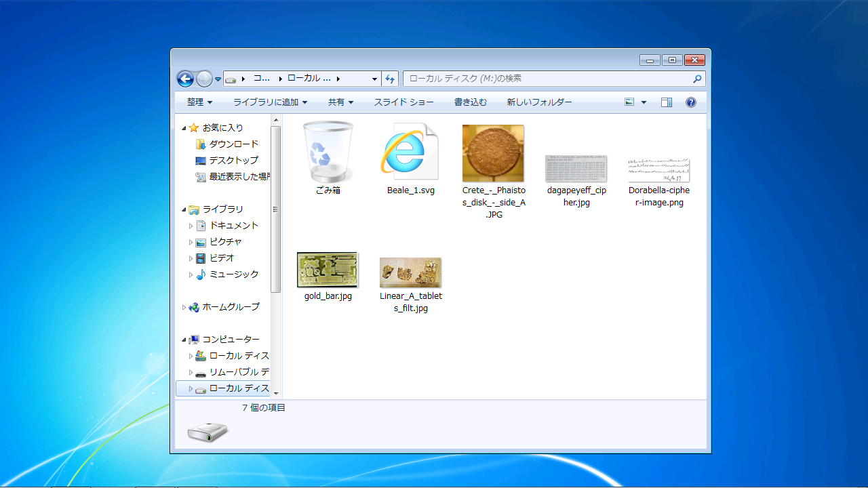The width and height of the screenshot is (868, 488).
Task: Expand the ミュージック library node
Action: [191, 274]
